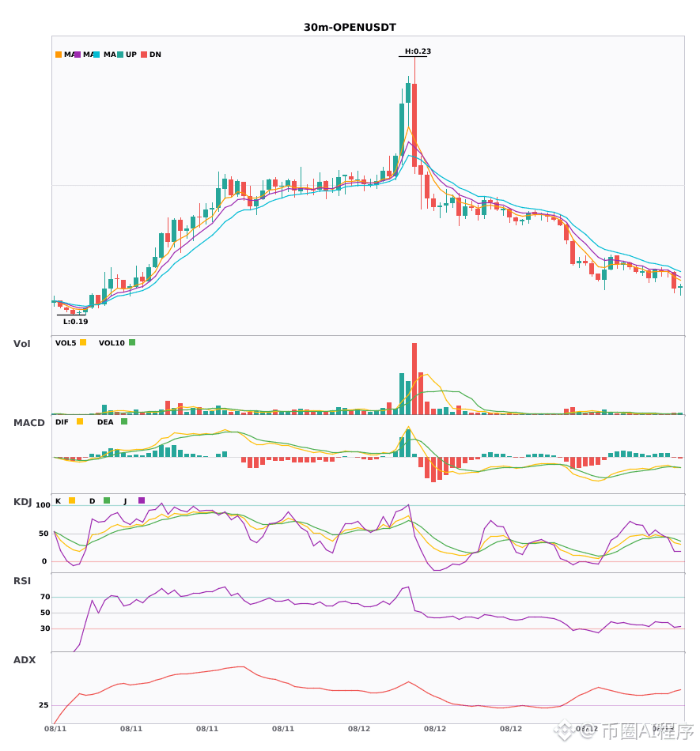Click the RSI axis value 30

coord(45,628)
